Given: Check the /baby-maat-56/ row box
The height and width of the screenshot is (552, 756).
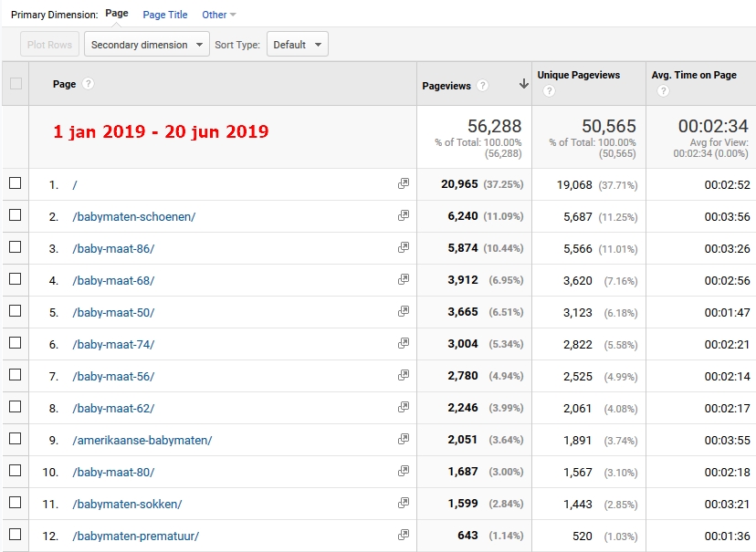Looking at the screenshot, I should tap(16, 375).
